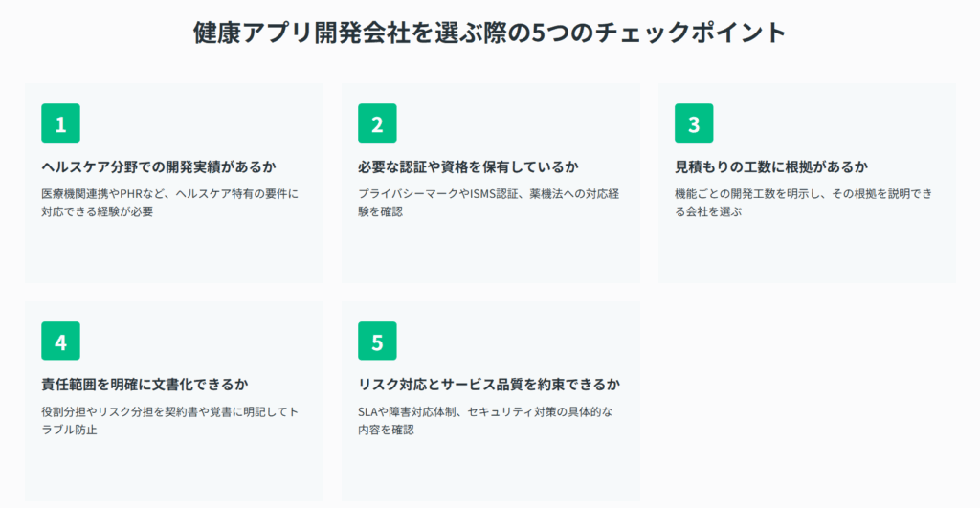Viewport: 980px width, 508px height.
Task: Click the main title 健康アプリ開発会社を選ぶ際の5つのチェックポイント
Action: pyautogui.click(x=489, y=33)
